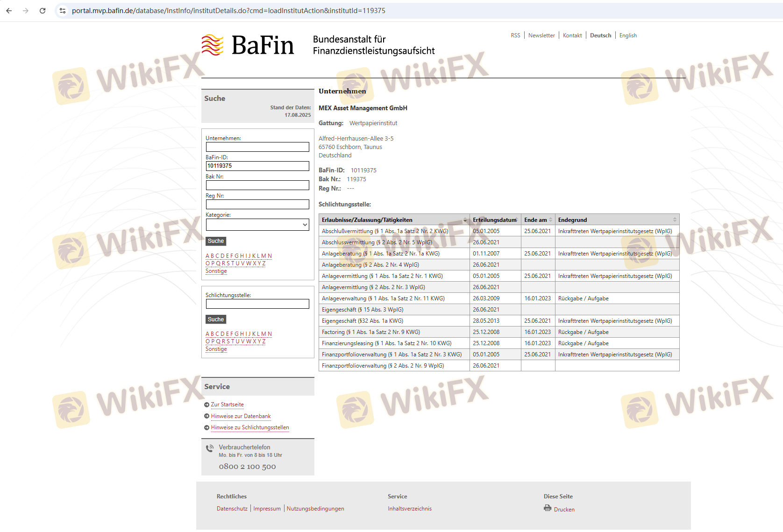Focus the Unternehmen search field
Image resolution: width=783 pixels, height=532 pixels.
click(x=257, y=147)
